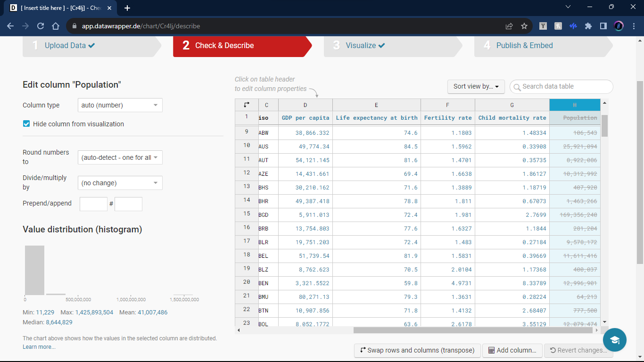The height and width of the screenshot is (362, 644).
Task: Click the share page icon in address bar
Action: click(x=509, y=26)
